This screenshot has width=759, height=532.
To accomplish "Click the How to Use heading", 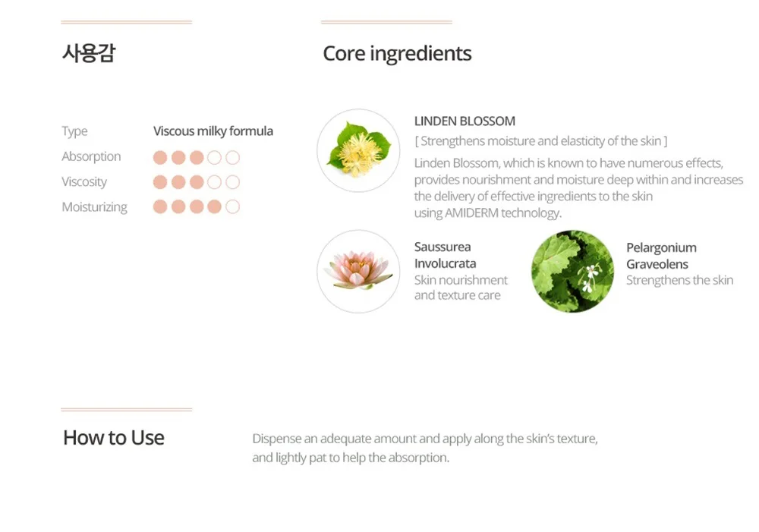I will (114, 438).
